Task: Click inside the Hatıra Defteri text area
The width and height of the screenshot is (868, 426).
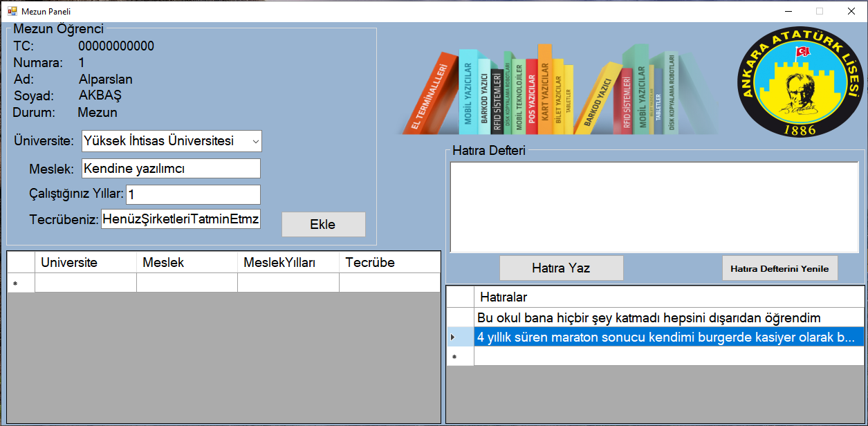Action: [655, 207]
